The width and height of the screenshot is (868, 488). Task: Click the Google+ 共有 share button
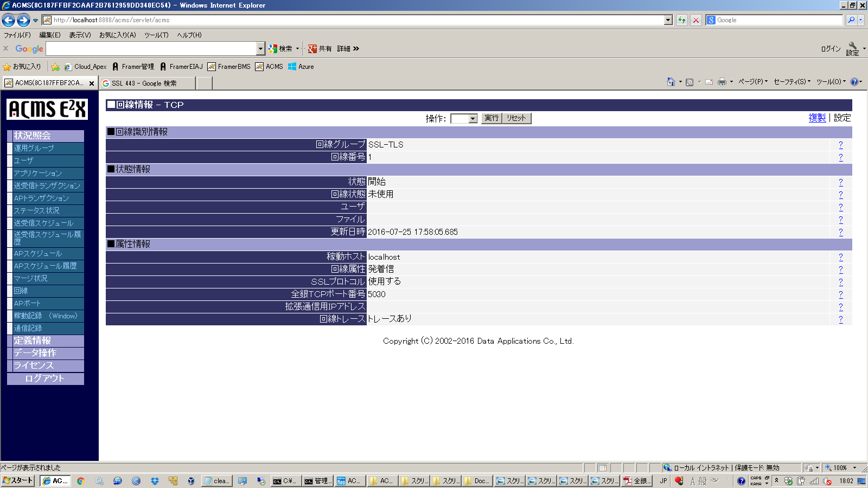[320, 49]
